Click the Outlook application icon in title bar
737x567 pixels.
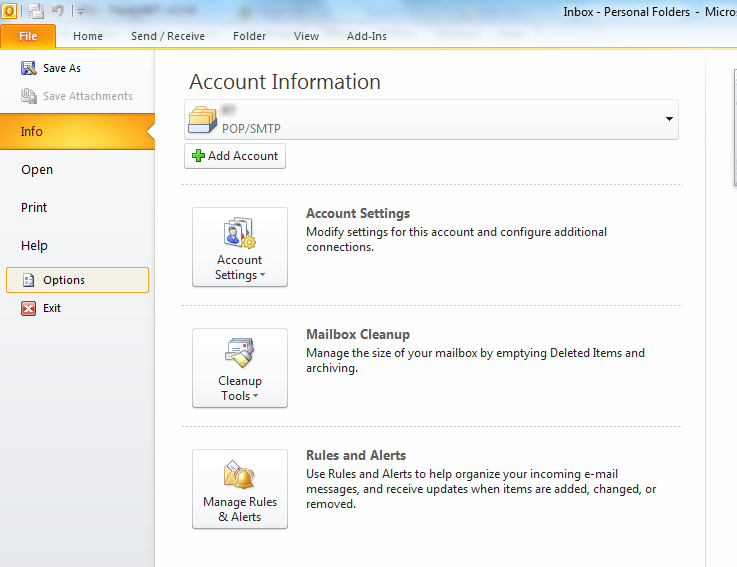tap(9, 11)
